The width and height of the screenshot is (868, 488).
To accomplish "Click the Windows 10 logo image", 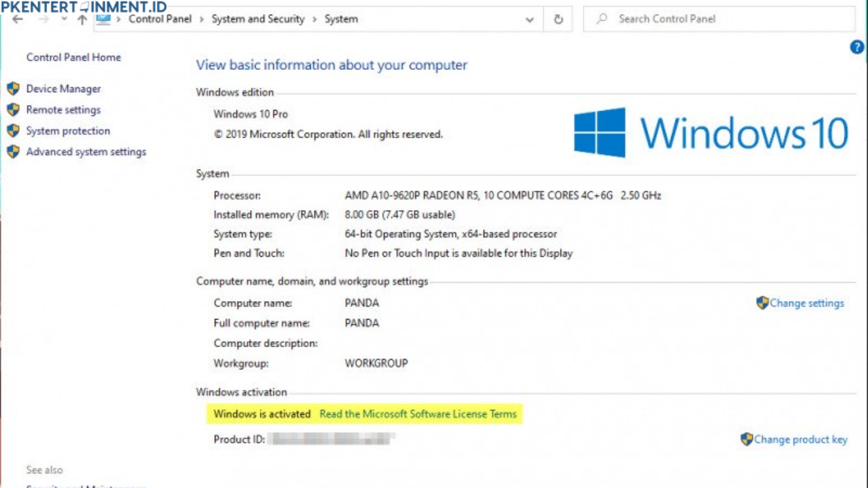I will point(711,132).
